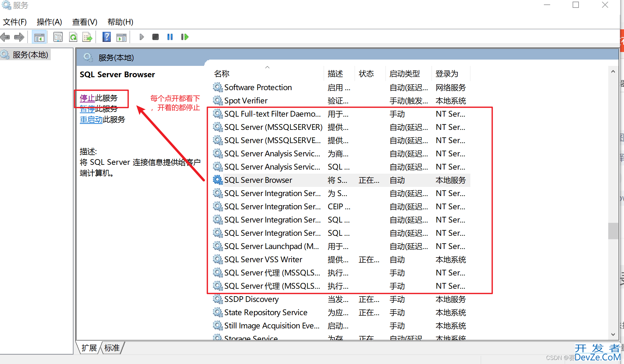Select the State Repository Service row
Screen dimensions: 624x364
pyautogui.click(x=341, y=312)
